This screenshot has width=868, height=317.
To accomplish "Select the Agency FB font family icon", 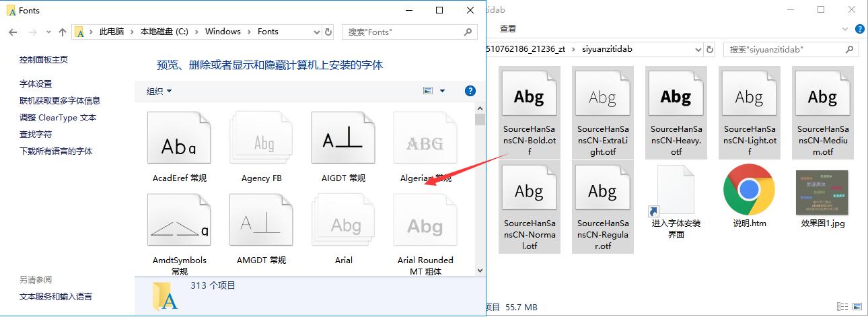I will coord(261,143).
